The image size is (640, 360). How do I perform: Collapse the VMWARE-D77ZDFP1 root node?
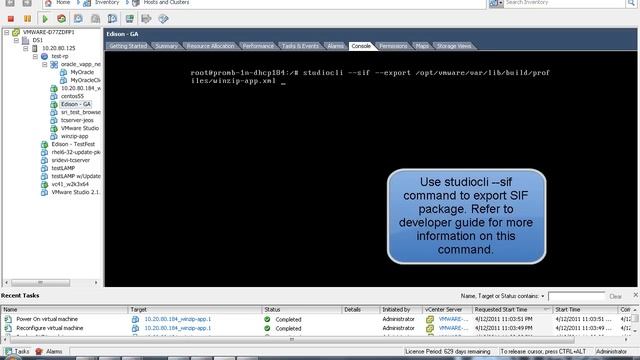(7, 32)
